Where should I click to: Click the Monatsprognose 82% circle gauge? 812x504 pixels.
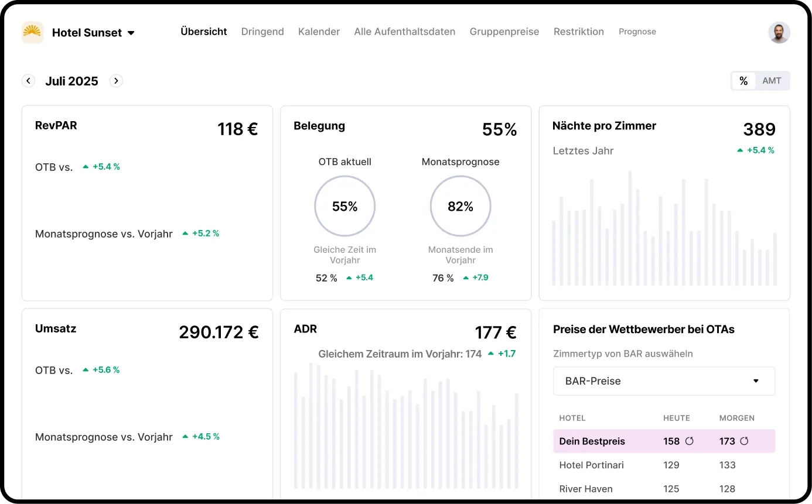tap(460, 207)
